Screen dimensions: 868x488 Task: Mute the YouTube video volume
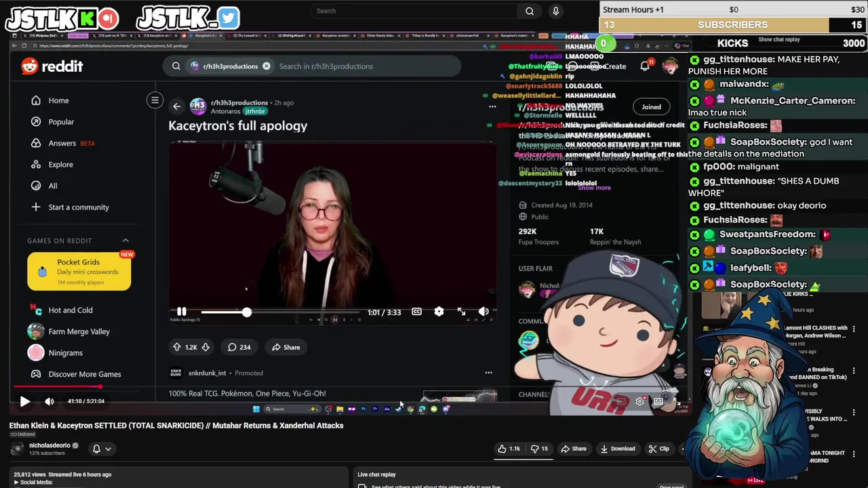pos(50,401)
